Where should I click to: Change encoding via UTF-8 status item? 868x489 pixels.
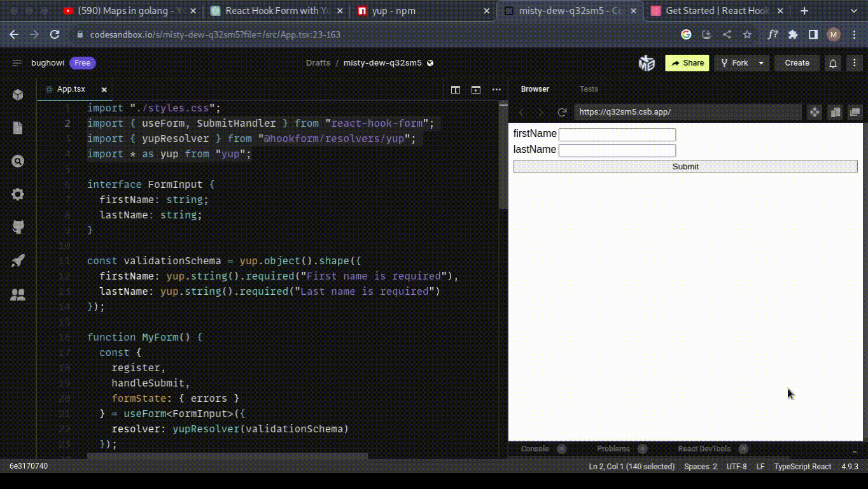[737, 467]
